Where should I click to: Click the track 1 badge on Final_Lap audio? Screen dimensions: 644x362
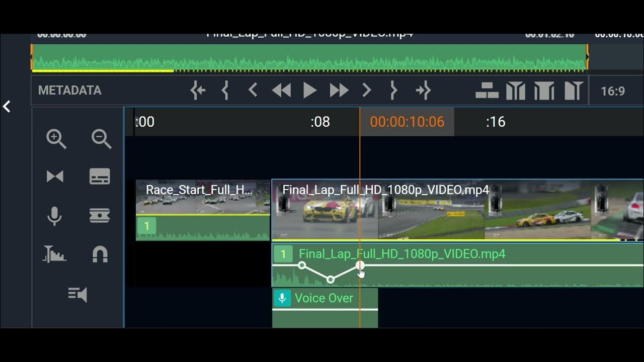pos(283,254)
